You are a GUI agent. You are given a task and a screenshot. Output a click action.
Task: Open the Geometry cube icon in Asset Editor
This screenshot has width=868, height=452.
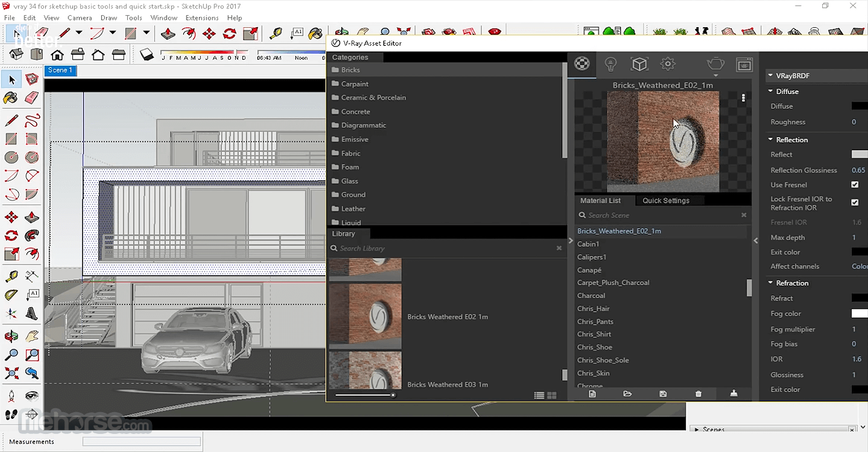[x=639, y=64]
